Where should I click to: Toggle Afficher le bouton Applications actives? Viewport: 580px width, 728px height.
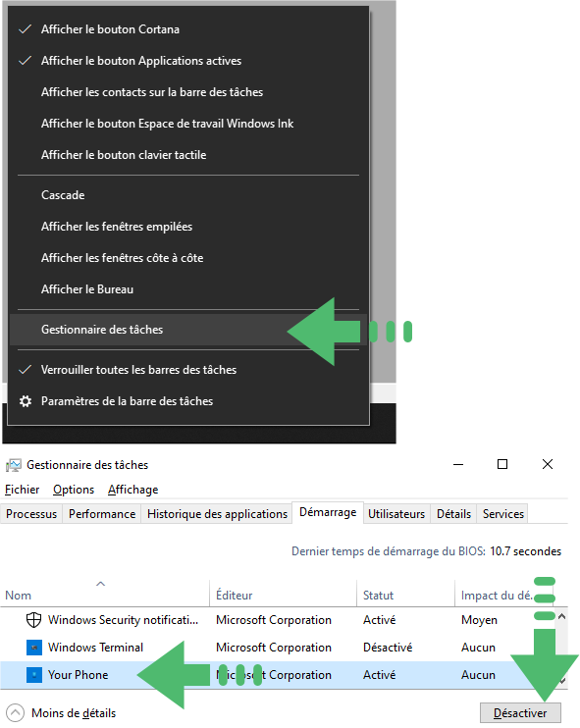189,61
